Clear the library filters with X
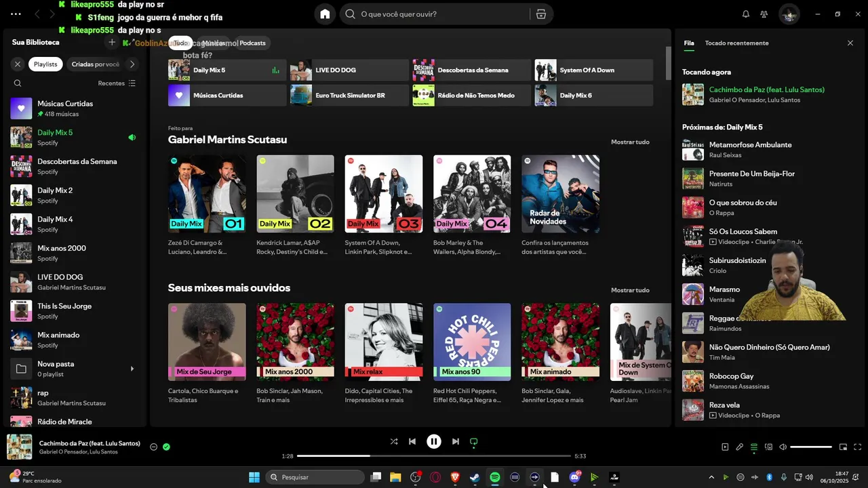This screenshot has height=488, width=868. point(18,64)
